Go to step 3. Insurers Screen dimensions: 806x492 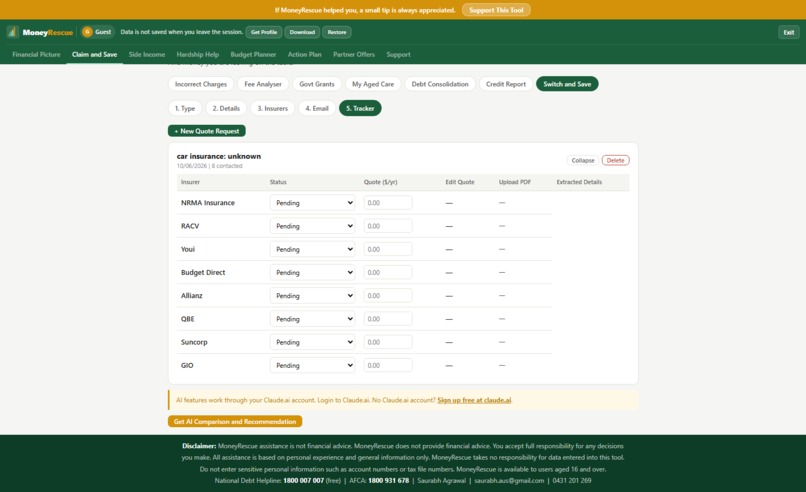point(272,108)
